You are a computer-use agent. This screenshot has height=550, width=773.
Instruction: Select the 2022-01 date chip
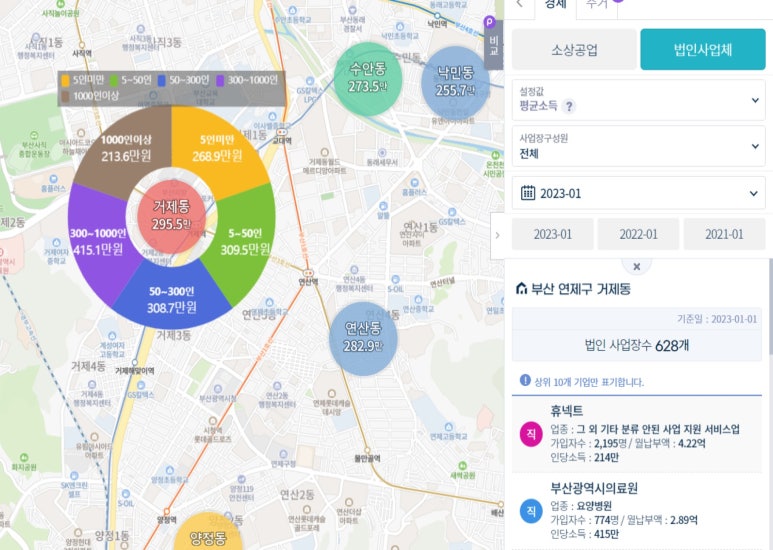pyautogui.click(x=638, y=234)
